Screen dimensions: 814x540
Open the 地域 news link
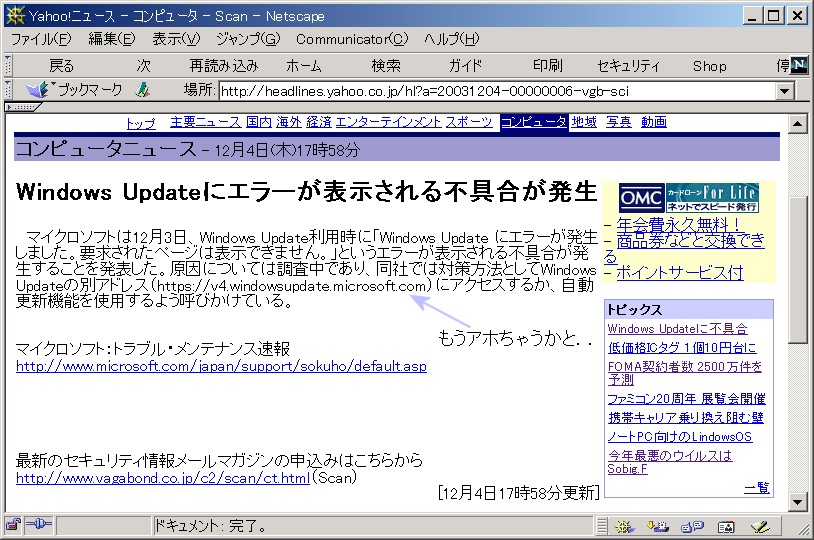point(584,123)
